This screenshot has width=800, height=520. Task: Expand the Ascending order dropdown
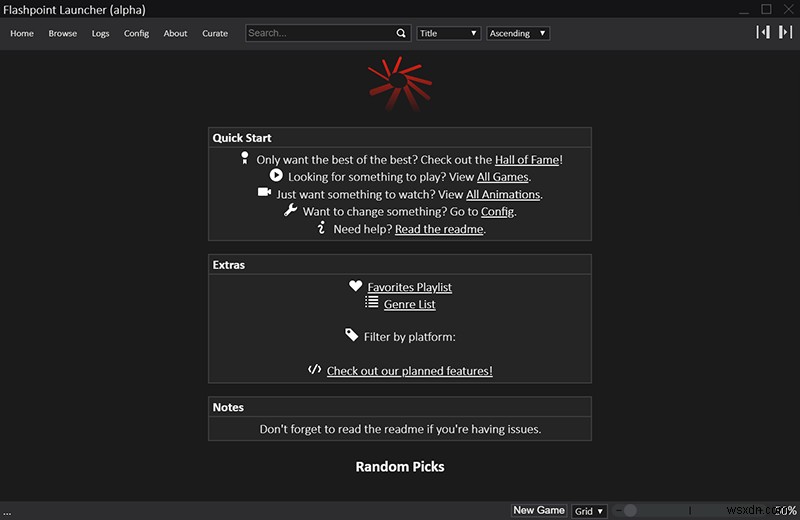(518, 33)
